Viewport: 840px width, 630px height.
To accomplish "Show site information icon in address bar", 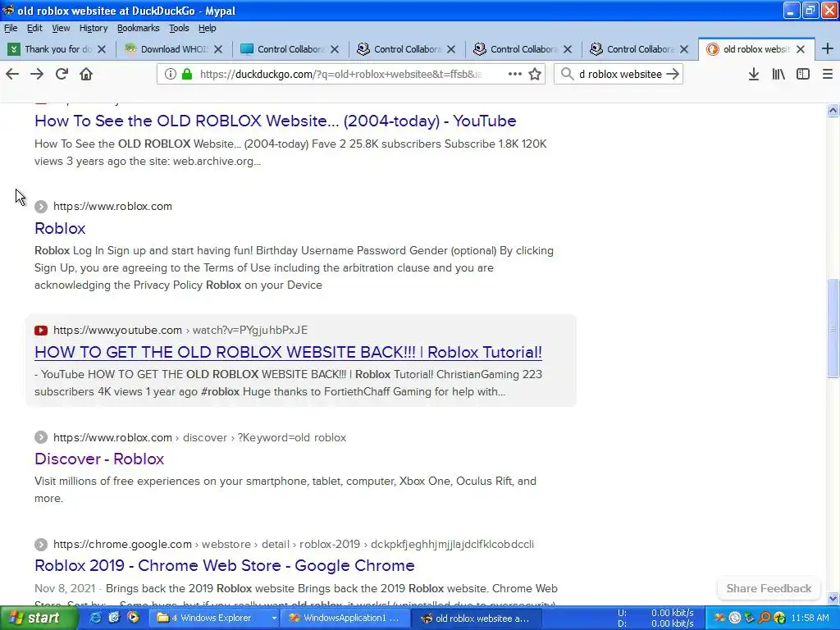I will pyautogui.click(x=170, y=74).
